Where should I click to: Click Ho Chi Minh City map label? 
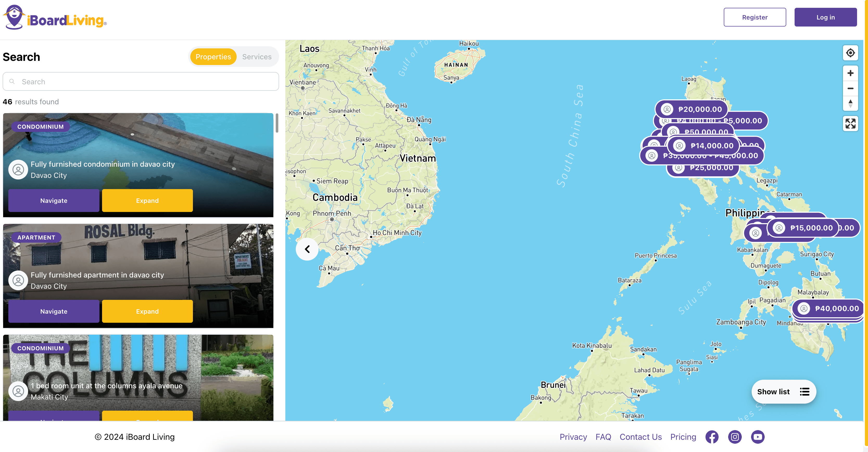click(397, 233)
